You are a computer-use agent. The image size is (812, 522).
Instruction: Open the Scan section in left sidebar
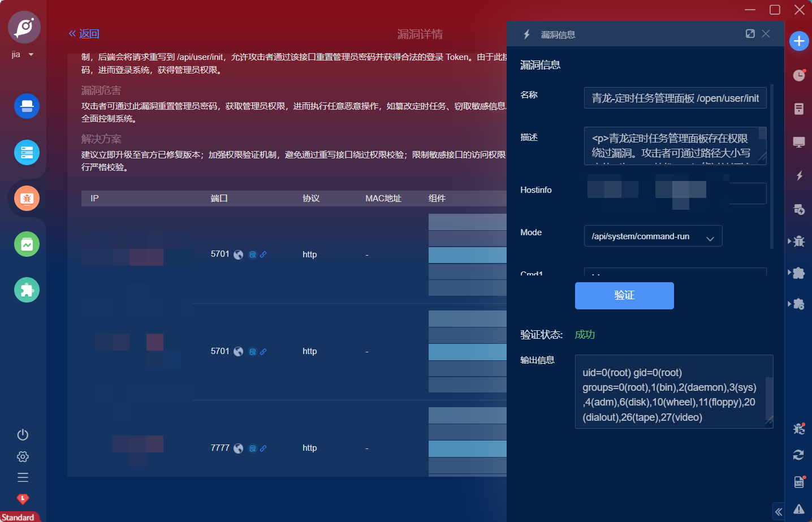pyautogui.click(x=27, y=106)
